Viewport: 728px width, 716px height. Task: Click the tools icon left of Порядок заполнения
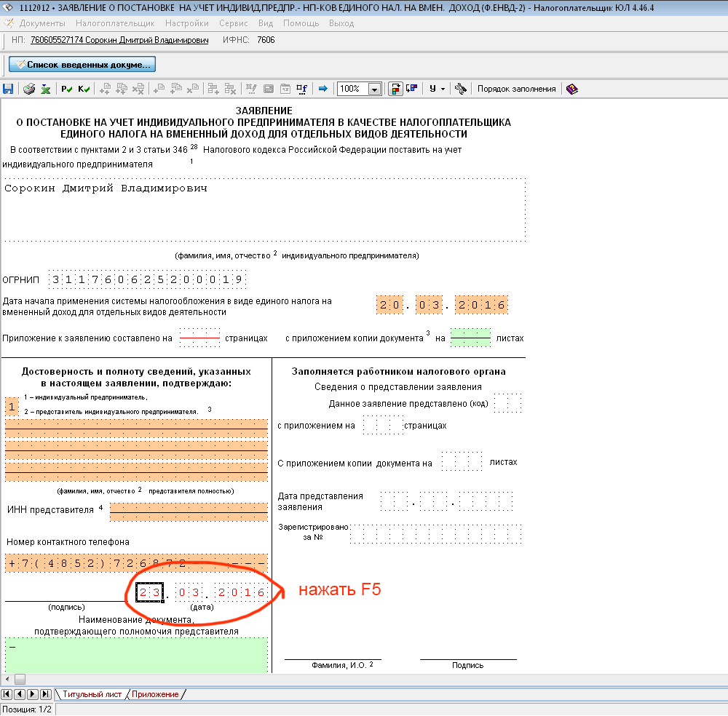click(x=460, y=89)
